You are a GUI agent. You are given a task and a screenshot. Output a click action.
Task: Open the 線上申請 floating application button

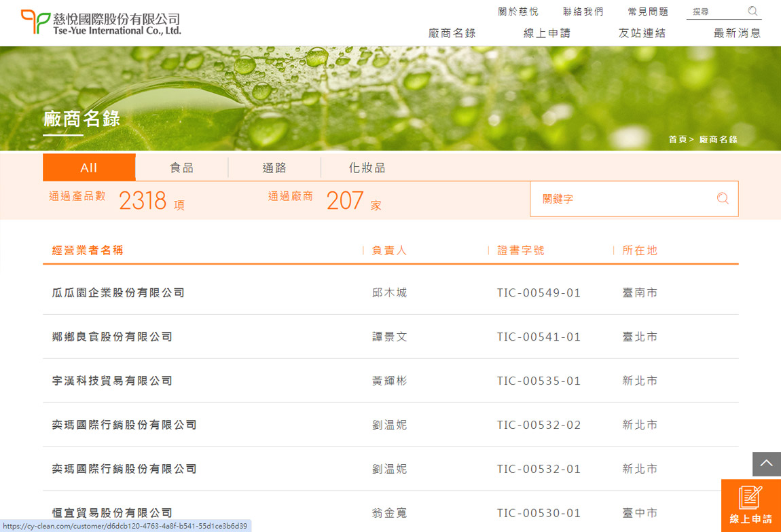click(x=750, y=506)
